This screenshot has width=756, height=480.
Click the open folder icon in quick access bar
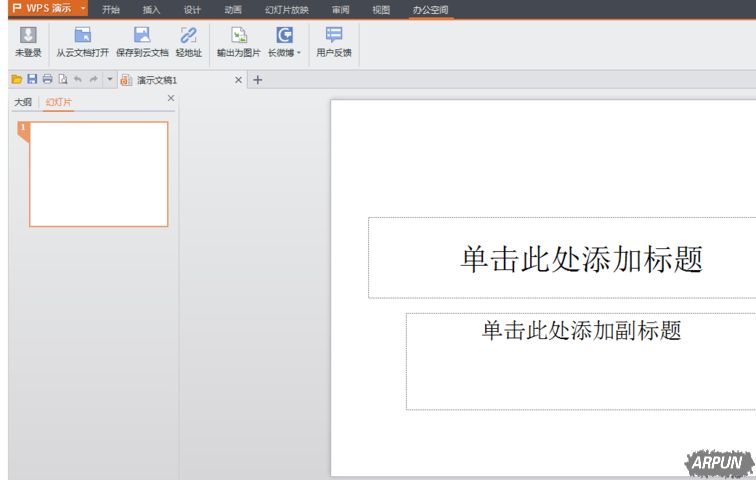pos(17,79)
